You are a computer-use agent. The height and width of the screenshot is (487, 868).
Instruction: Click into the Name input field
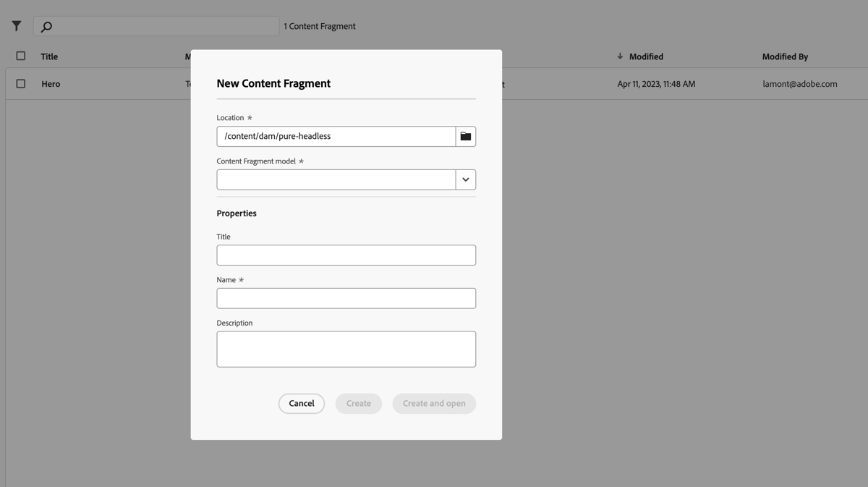click(x=346, y=297)
